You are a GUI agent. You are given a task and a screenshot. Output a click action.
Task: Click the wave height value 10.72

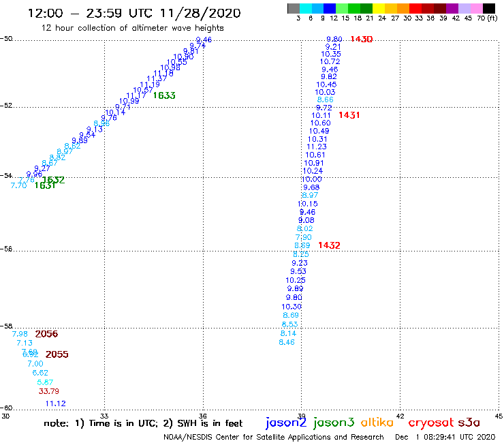tap(330, 62)
